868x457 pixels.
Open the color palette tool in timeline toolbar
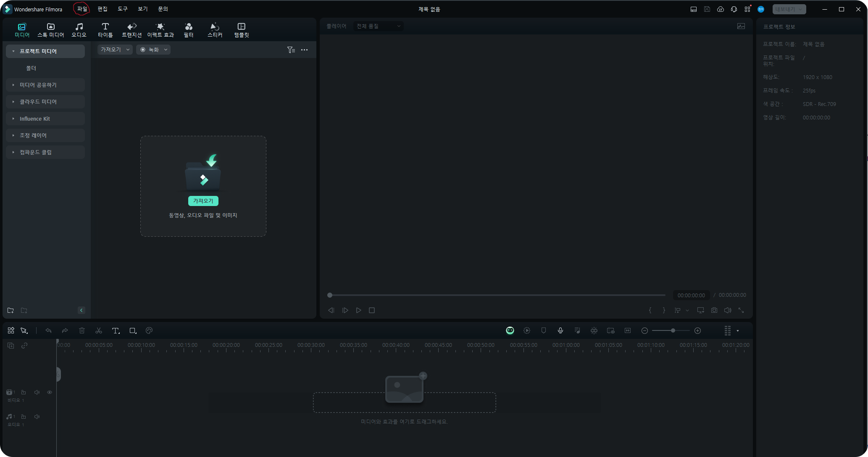[149, 331]
